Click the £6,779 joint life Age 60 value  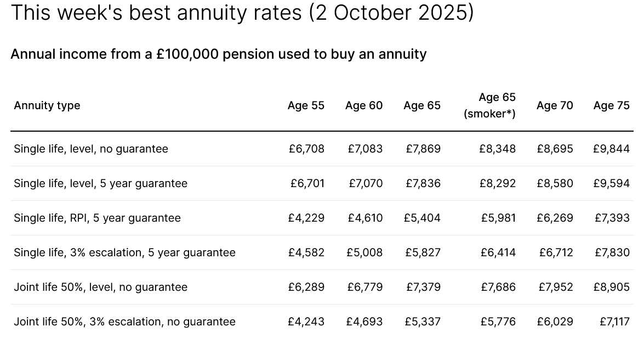point(365,287)
